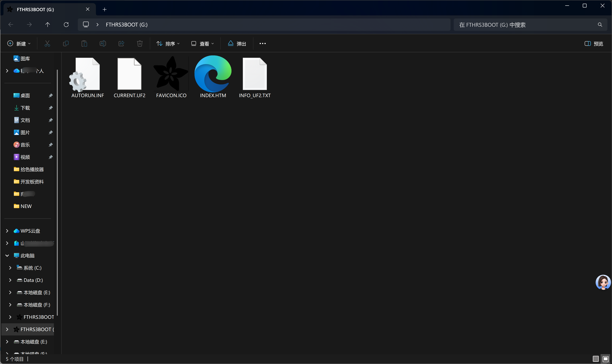Switch to large icons view in status bar

[x=605, y=359]
